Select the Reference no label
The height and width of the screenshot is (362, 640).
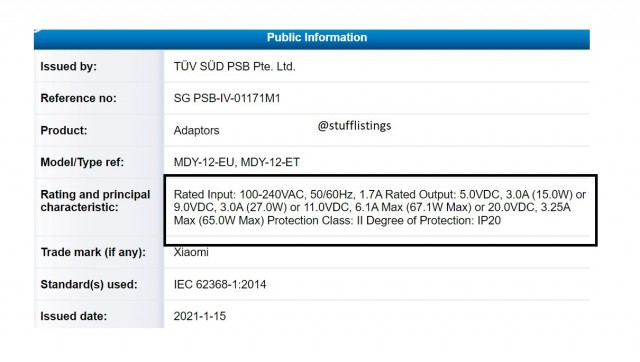point(78,98)
